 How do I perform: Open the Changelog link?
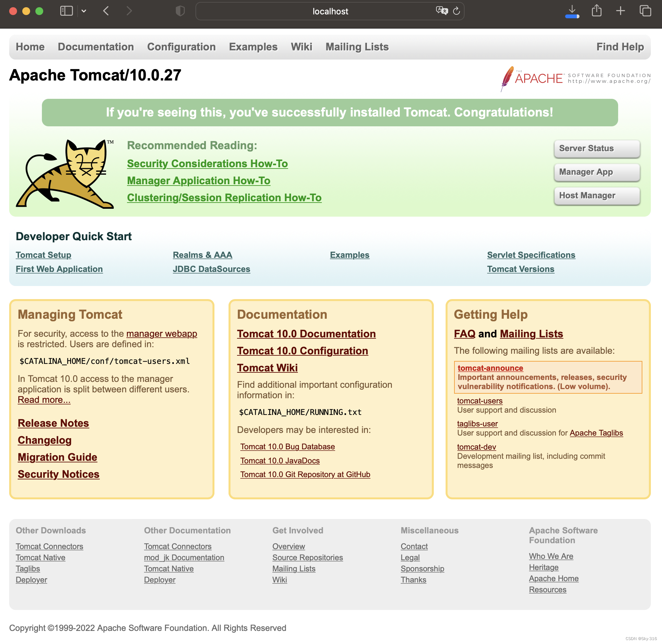[44, 440]
